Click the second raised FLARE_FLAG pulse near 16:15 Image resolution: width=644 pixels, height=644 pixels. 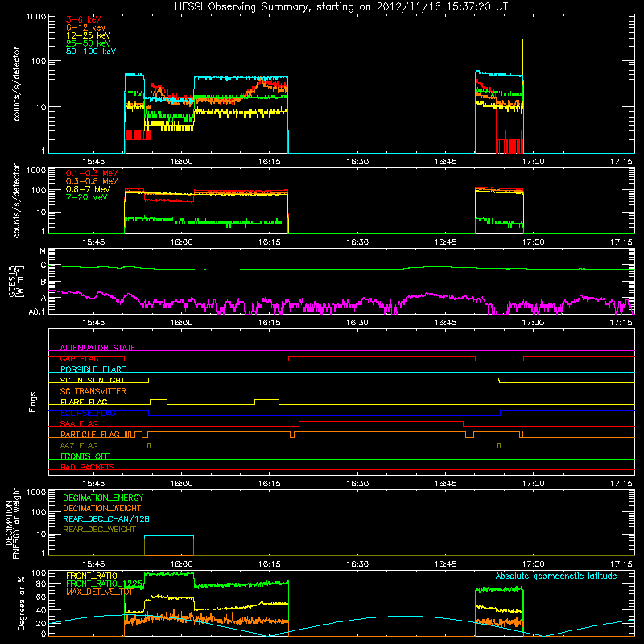click(267, 401)
